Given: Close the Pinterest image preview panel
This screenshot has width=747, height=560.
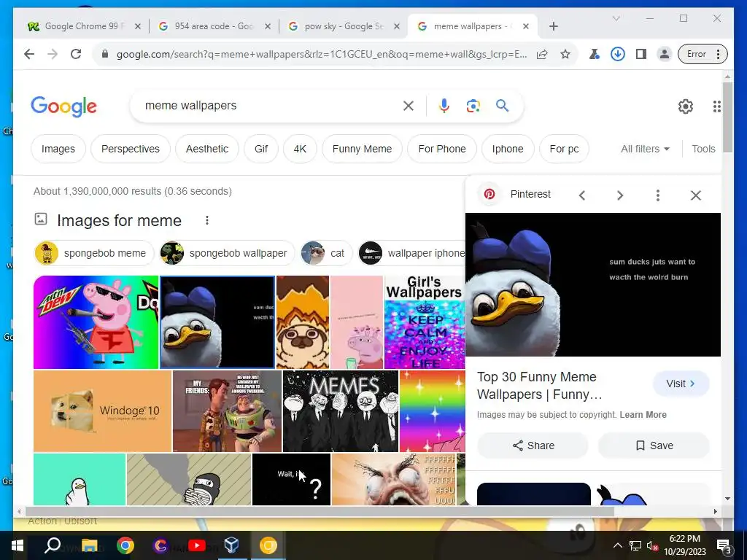Looking at the screenshot, I should tap(695, 195).
